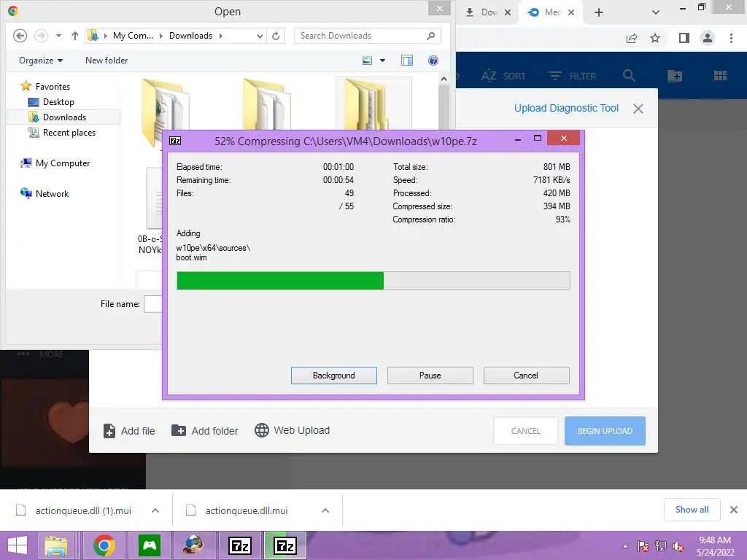This screenshot has width=747, height=560.
Task: Click Downloads breadcrumb segment
Action: (190, 36)
